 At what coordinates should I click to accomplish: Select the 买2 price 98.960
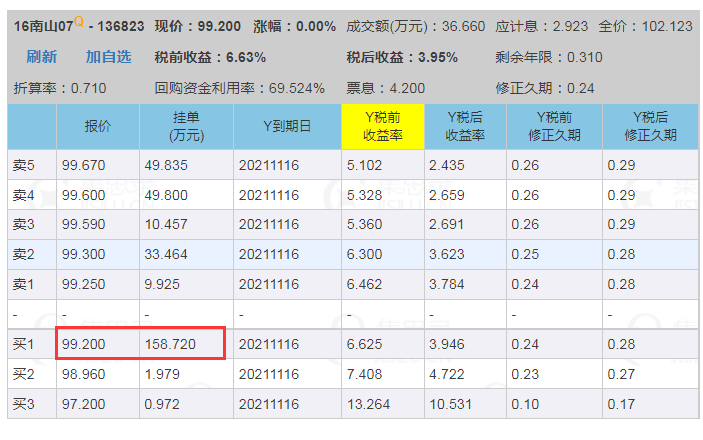83,374
